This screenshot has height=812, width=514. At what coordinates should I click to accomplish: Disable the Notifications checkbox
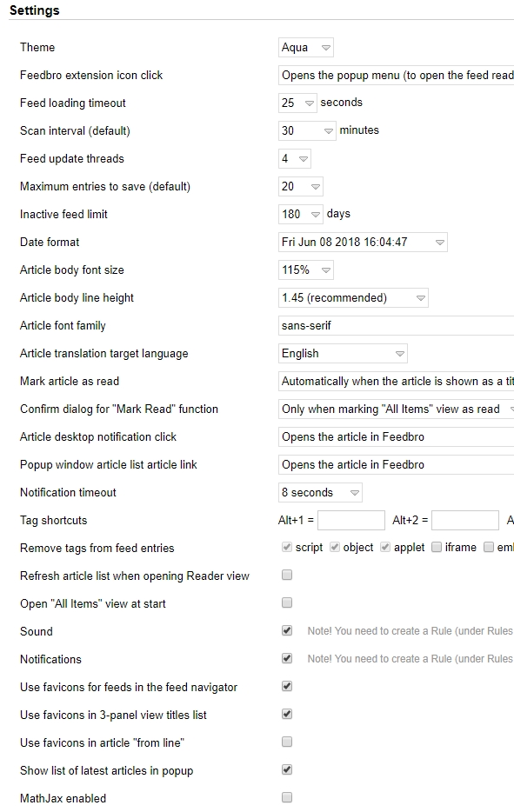coord(287,659)
